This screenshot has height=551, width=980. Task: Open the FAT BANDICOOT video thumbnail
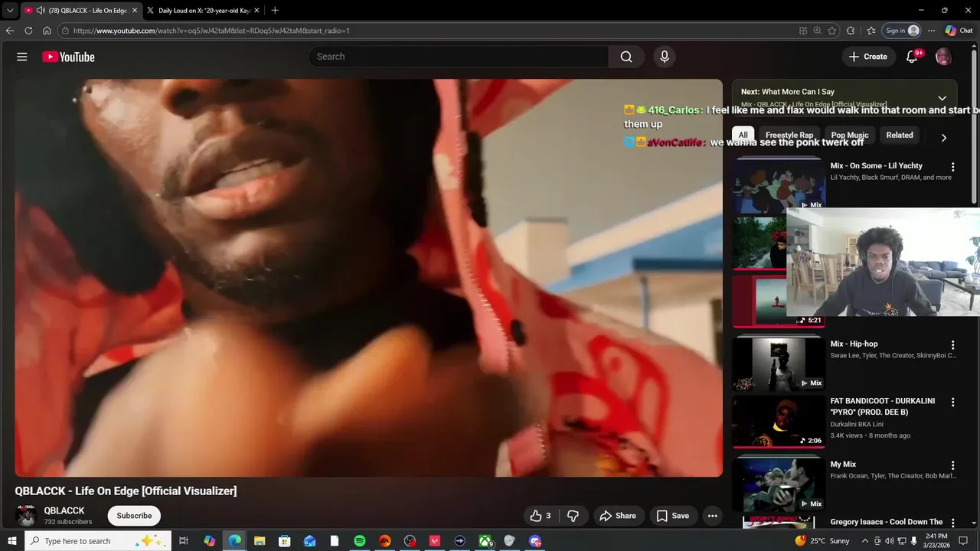tap(778, 422)
